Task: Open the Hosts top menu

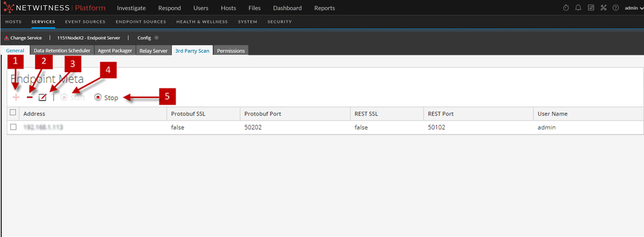Action: click(x=228, y=8)
